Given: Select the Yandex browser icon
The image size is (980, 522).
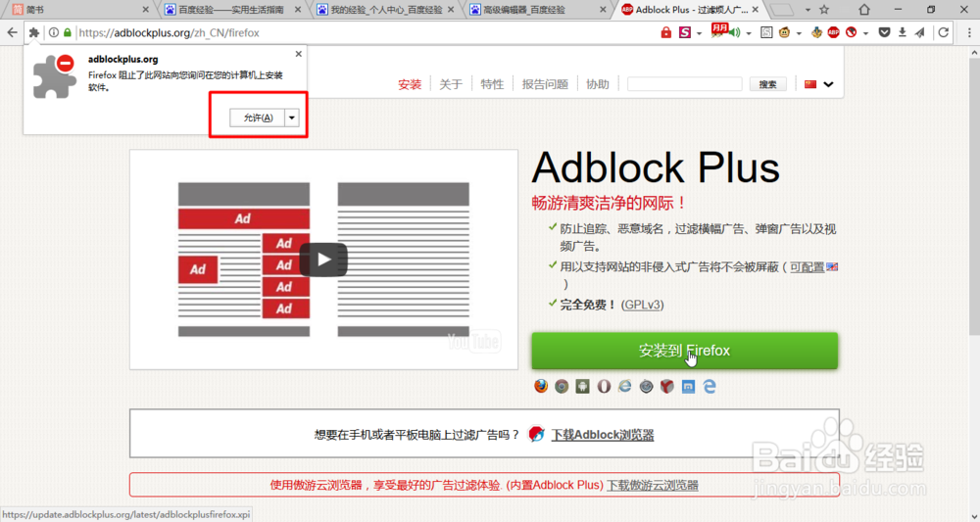Looking at the screenshot, I should pyautogui.click(x=666, y=387).
